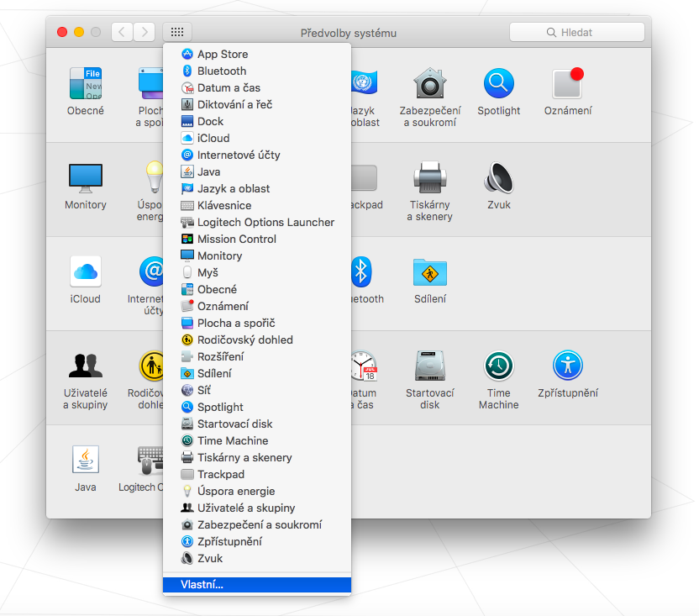Open Zpřístupnění icon in grid
The image size is (699, 616).
tap(567, 366)
